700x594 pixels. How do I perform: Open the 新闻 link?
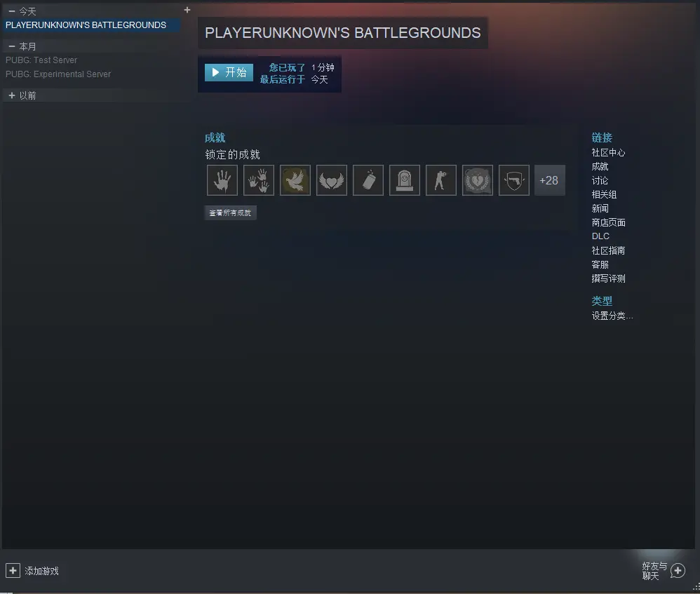600,208
